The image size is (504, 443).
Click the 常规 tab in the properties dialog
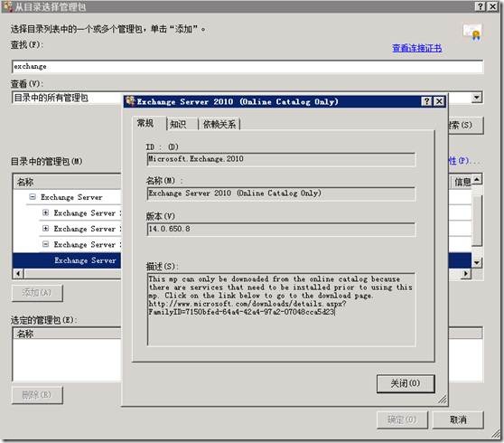(145, 124)
